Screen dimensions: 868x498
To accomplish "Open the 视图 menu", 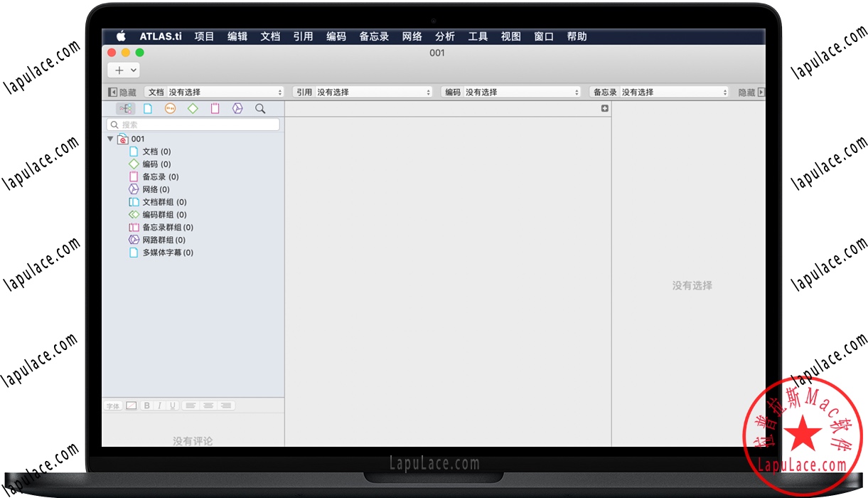I will pos(511,36).
